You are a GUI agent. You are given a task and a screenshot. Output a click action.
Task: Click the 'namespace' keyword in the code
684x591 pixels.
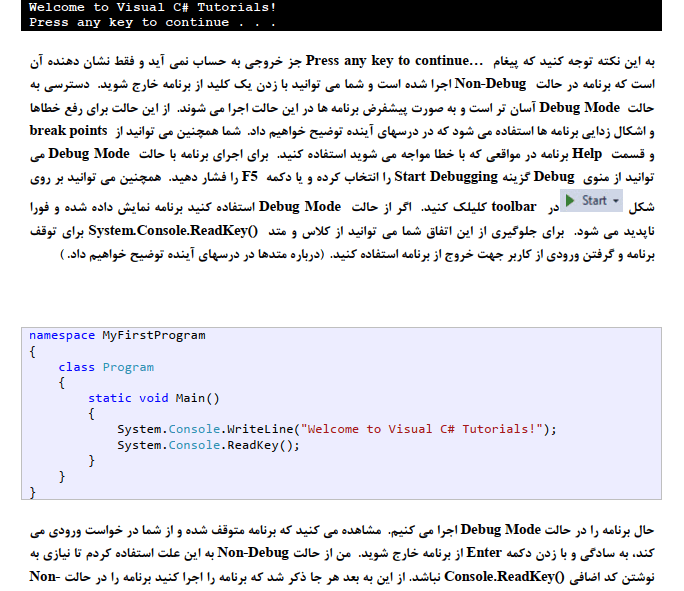(62, 335)
